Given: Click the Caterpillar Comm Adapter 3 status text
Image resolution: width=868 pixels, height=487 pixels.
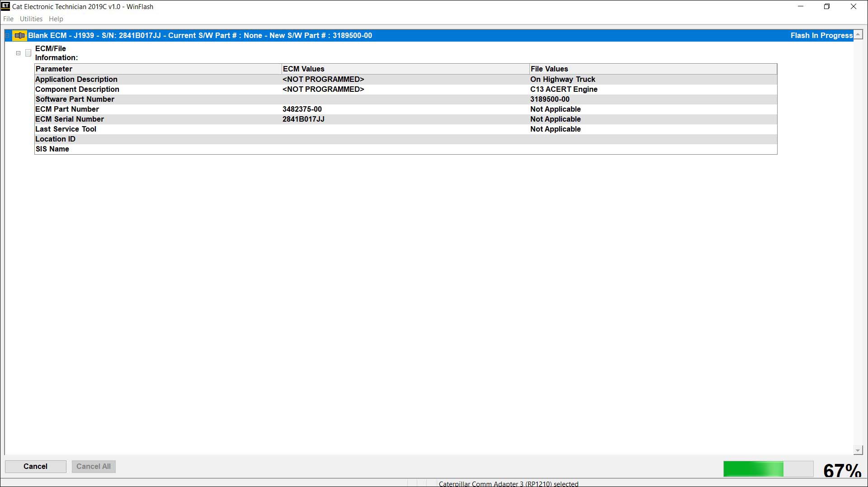Looking at the screenshot, I should pyautogui.click(x=508, y=483).
